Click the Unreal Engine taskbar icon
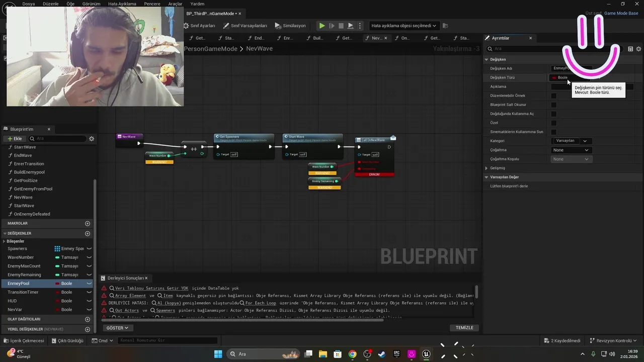The width and height of the screenshot is (644, 362). click(x=427, y=354)
